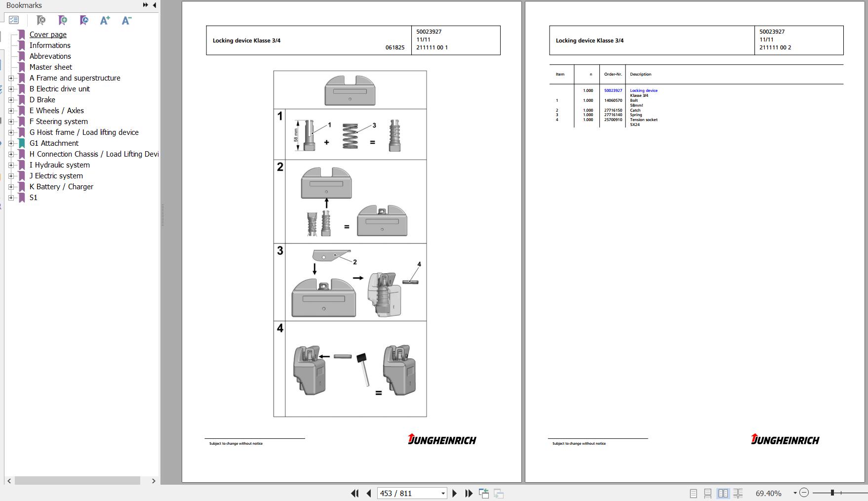Viewport: 868px width, 501px height.
Task: Click the S1 bookmark label
Action: pyautogui.click(x=33, y=198)
